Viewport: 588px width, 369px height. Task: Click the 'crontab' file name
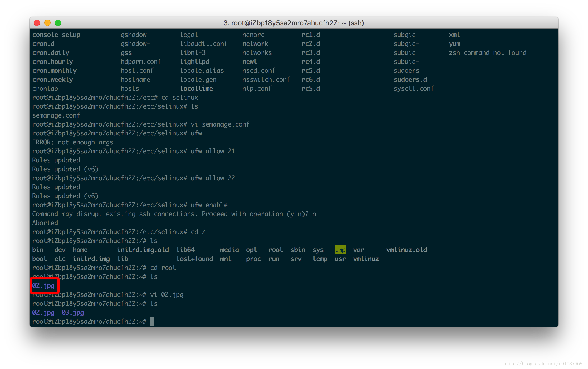click(x=45, y=89)
